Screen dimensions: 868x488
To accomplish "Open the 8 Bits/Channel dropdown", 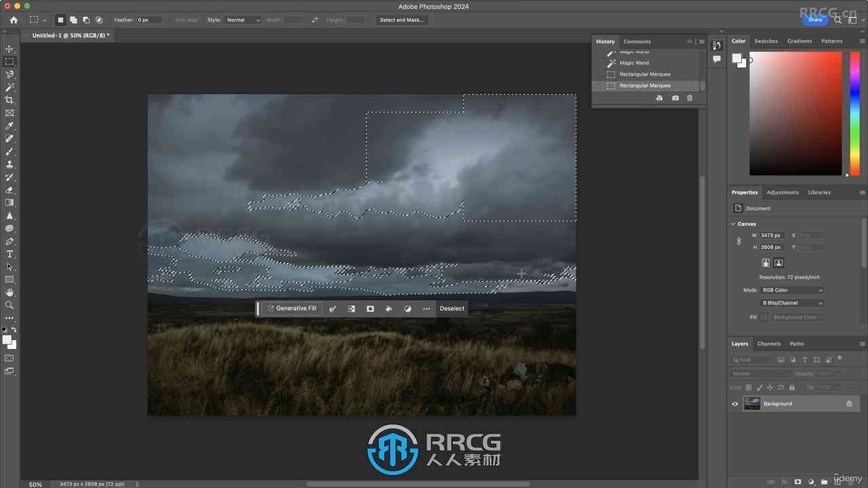I will click(792, 303).
